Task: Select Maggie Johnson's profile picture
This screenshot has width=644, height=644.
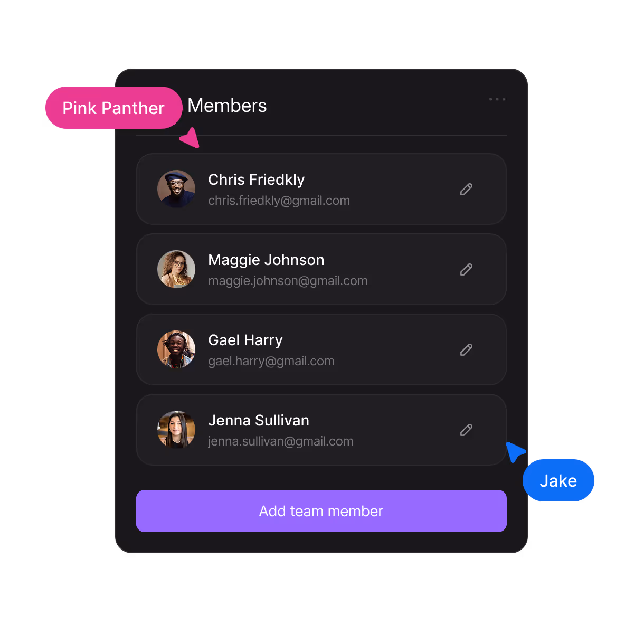Action: coord(176,269)
